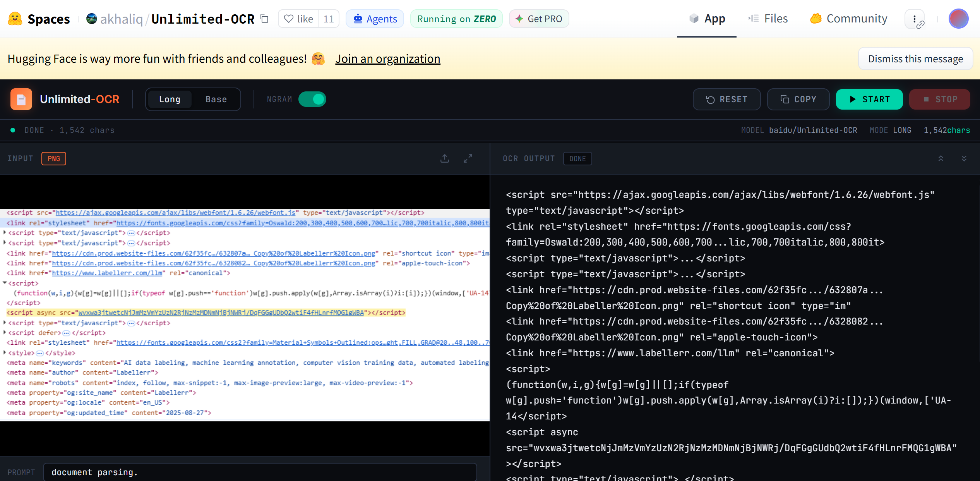
Task: Click the input image showing HTML source
Action: pos(245,314)
